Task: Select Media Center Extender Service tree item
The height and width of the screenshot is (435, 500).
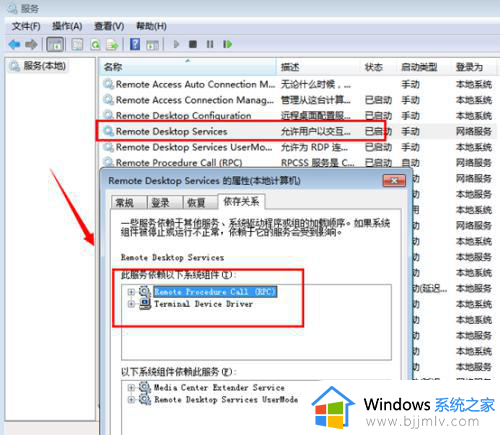Action: coord(219,388)
